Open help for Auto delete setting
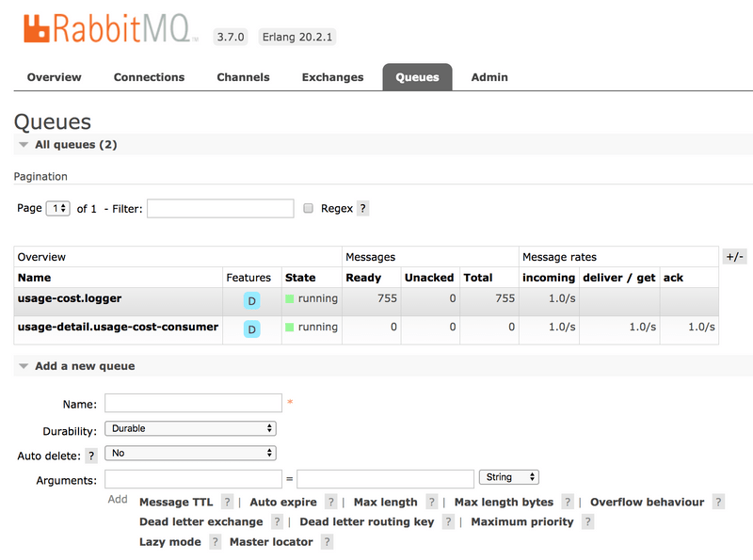The width and height of the screenshot is (753, 560). [90, 453]
